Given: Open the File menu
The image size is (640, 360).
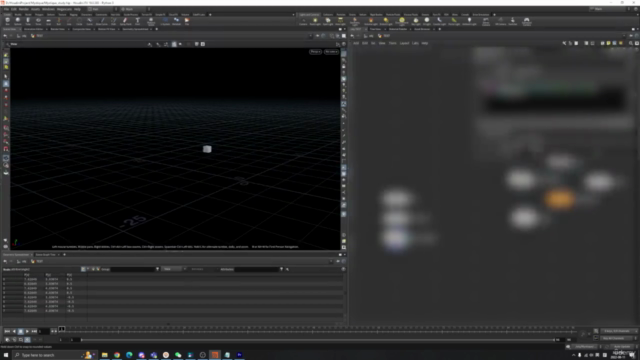Looking at the screenshot, I should (6, 9).
